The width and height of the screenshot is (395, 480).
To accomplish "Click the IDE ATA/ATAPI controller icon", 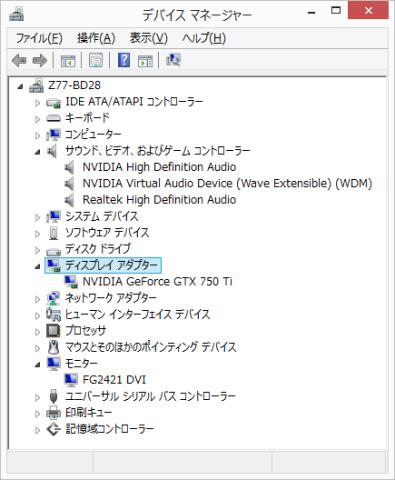I will click(53, 102).
